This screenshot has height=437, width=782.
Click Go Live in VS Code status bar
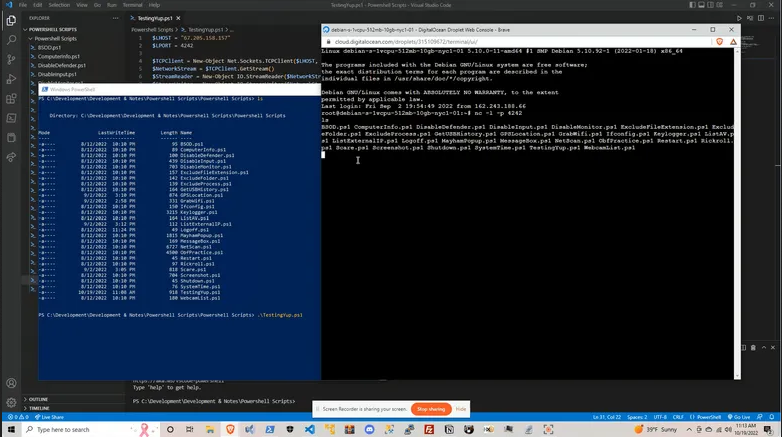pyautogui.click(x=739, y=417)
